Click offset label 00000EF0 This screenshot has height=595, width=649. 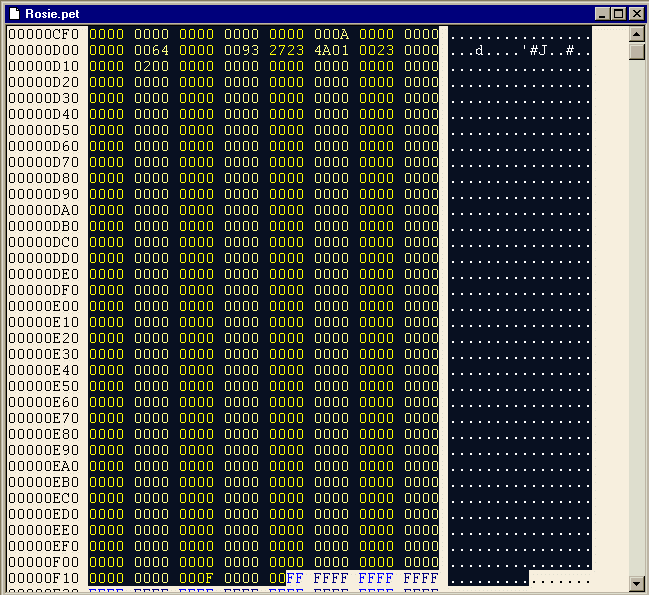43,546
